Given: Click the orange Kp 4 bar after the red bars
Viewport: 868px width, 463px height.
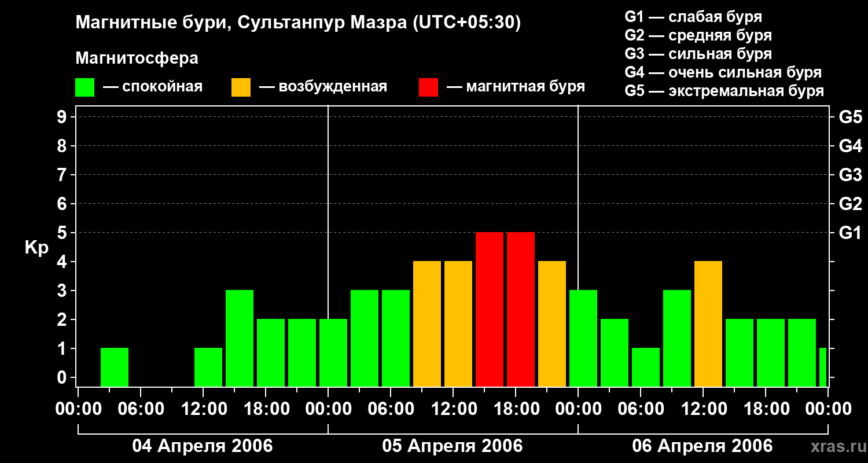Looking at the screenshot, I should (x=552, y=324).
